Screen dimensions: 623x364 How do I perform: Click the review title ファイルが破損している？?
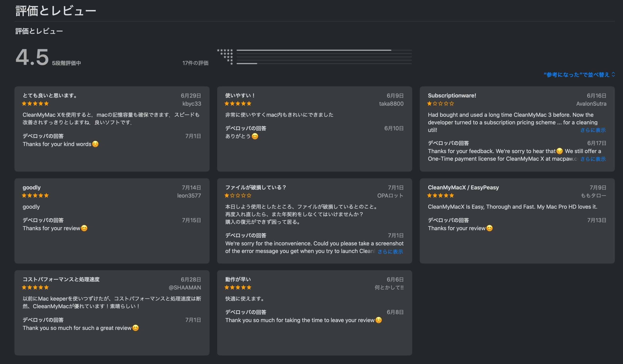point(256,187)
